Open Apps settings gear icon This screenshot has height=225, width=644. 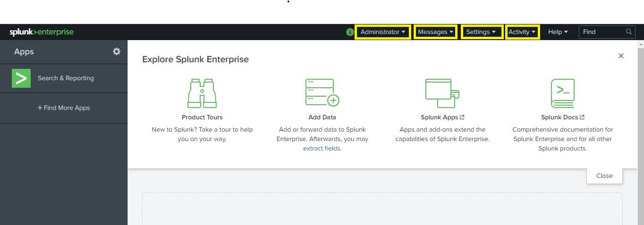(117, 51)
